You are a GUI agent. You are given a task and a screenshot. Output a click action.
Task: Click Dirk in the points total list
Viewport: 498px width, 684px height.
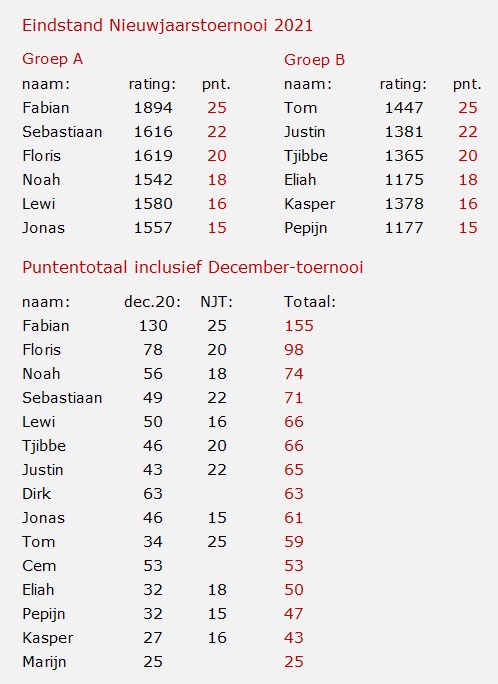[37, 494]
